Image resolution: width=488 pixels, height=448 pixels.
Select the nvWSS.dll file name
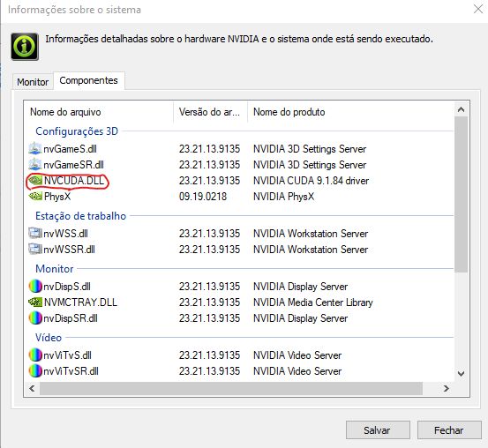65,234
